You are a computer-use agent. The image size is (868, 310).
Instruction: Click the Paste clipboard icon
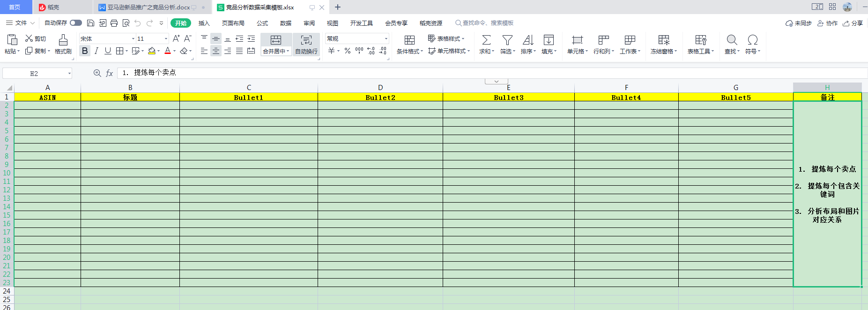pos(12,40)
